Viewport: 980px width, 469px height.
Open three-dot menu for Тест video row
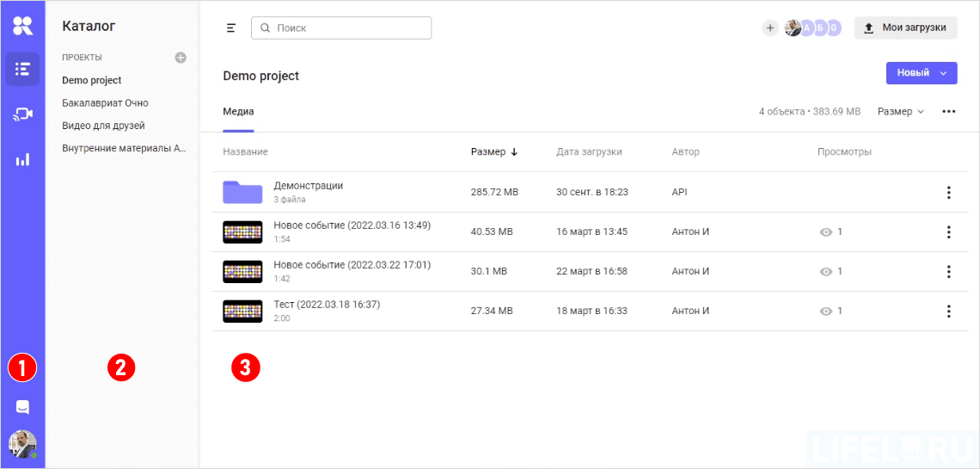tap(948, 311)
